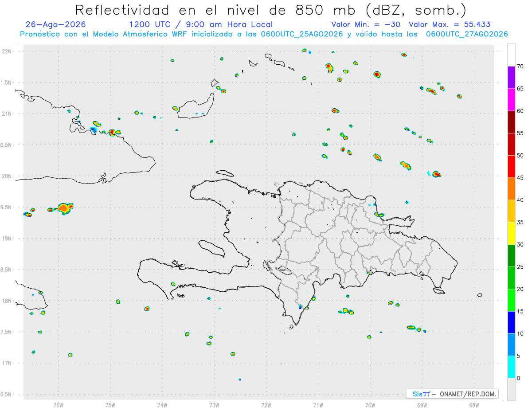
Task: Click the colorbar label '20'
Action: pos(520,289)
